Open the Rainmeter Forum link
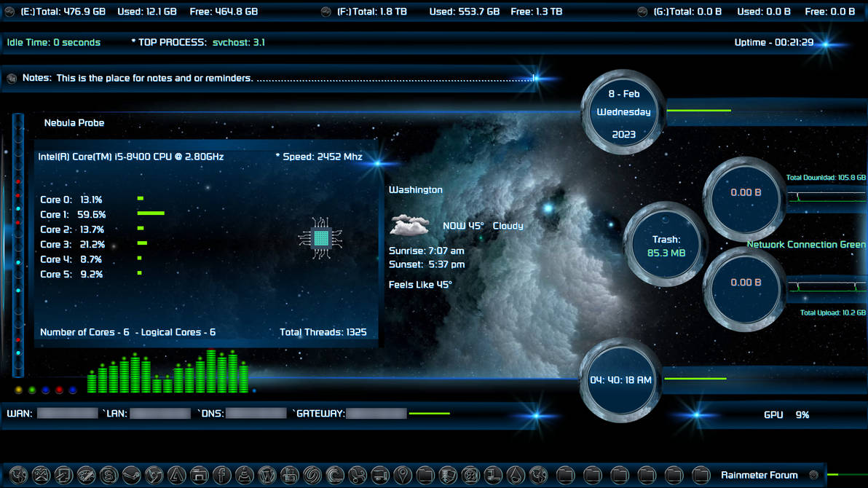Viewport: 868px width, 488px height. click(761, 475)
